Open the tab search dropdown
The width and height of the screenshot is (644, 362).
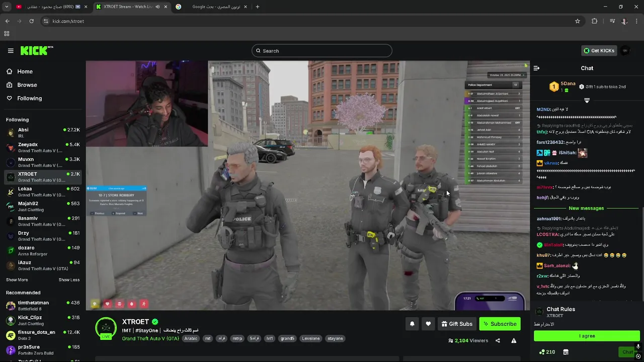(x=7, y=7)
